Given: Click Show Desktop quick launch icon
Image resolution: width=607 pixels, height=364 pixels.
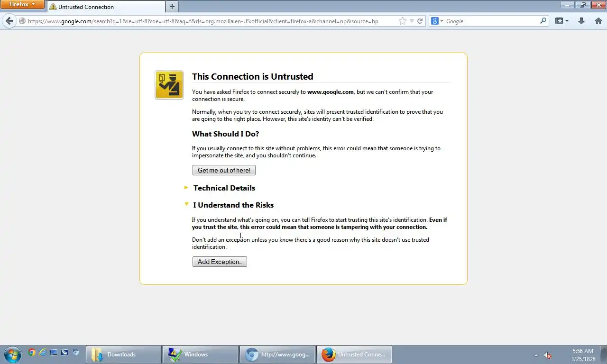Looking at the screenshot, I should 54,352.
